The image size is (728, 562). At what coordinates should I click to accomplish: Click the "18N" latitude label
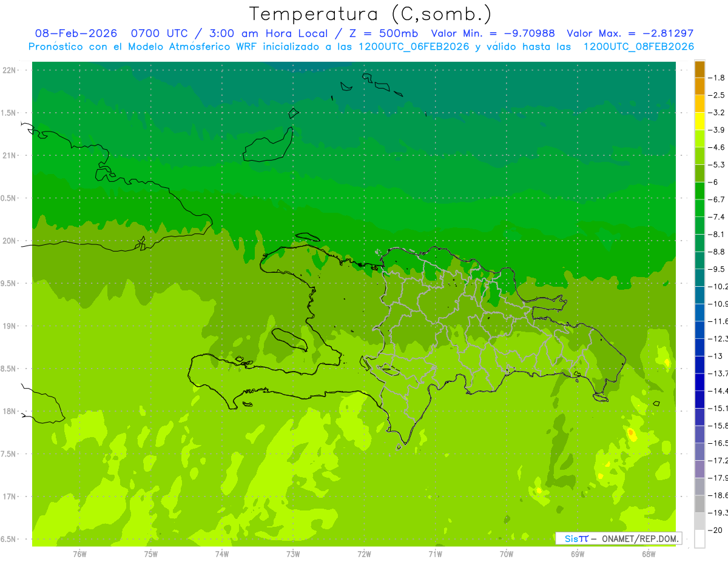tap(10, 412)
